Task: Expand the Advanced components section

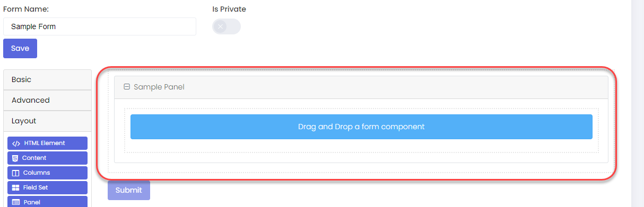Action: tap(47, 100)
